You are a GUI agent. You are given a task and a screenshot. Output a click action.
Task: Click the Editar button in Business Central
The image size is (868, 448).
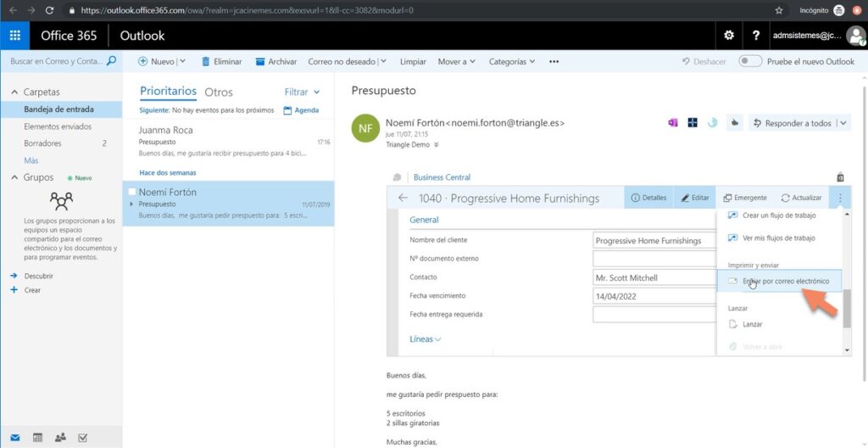(x=693, y=198)
